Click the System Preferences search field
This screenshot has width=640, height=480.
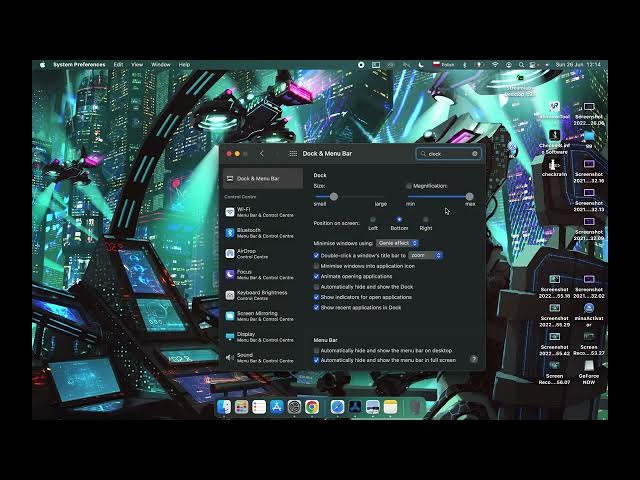coord(448,154)
